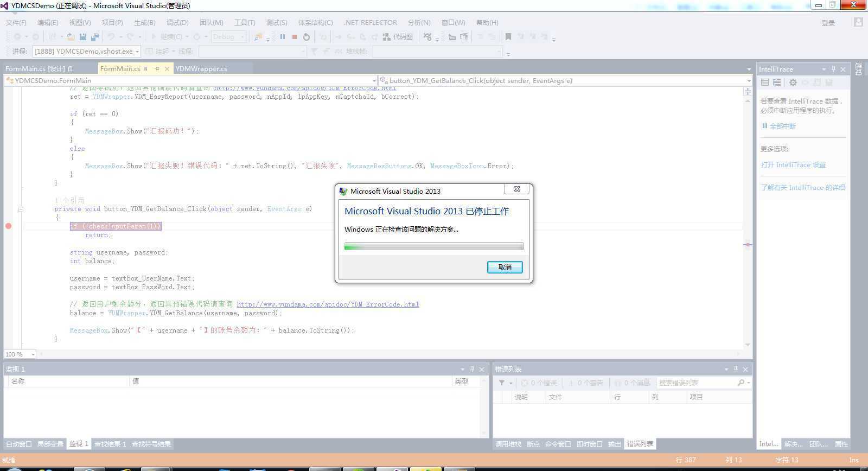Click the Save All icon in toolbar
The image size is (868, 471).
[x=95, y=37]
